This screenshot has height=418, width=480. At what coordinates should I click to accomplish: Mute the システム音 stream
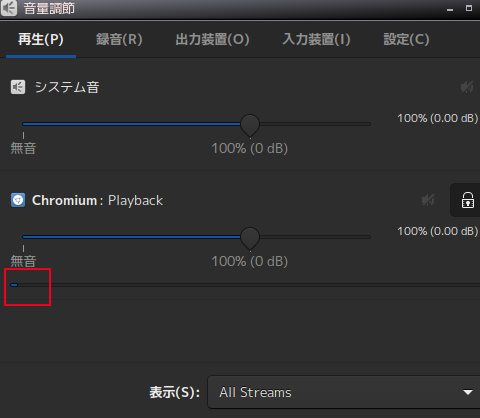(x=467, y=87)
